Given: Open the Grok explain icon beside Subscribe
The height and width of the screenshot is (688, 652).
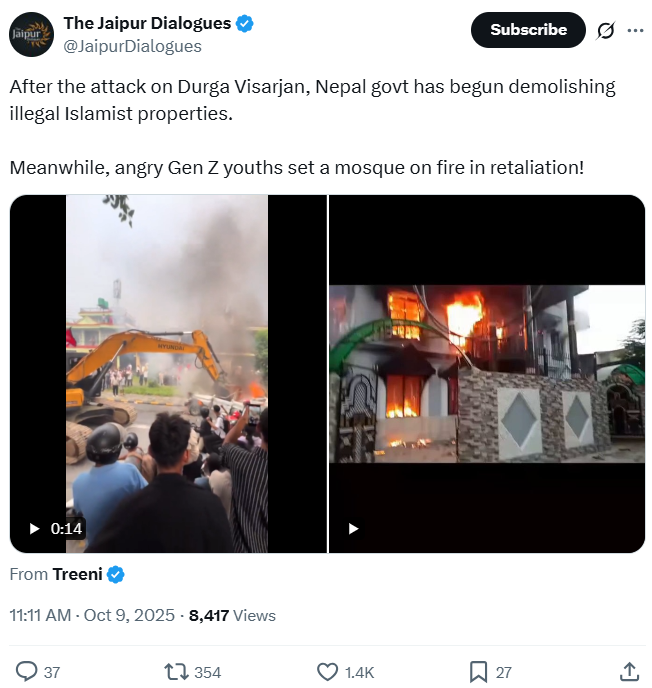Looking at the screenshot, I should [x=605, y=31].
